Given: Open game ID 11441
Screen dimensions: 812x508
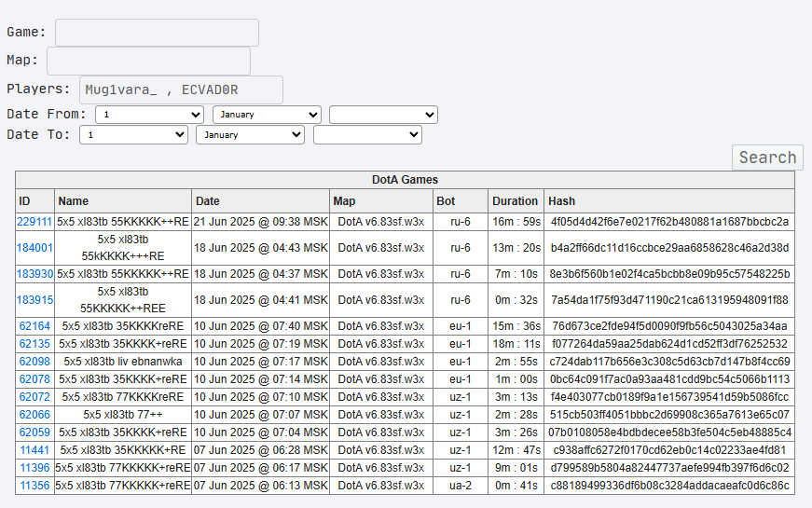Looking at the screenshot, I should point(34,450).
